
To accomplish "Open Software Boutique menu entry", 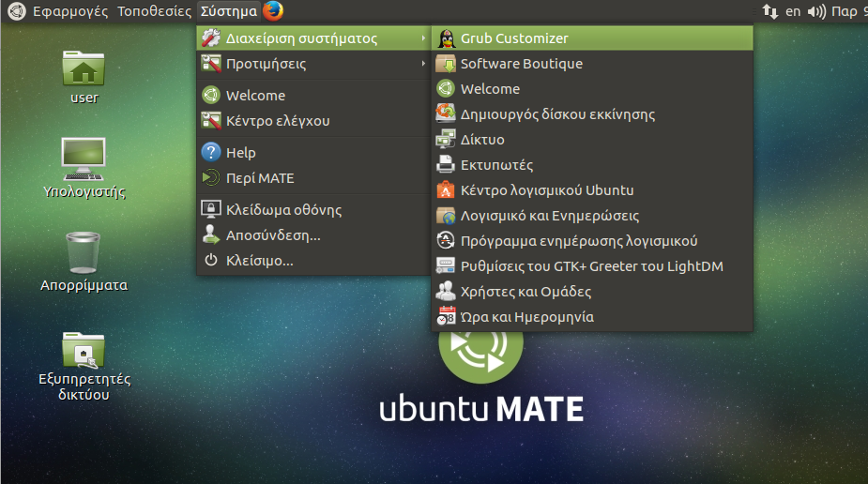I will click(x=521, y=64).
